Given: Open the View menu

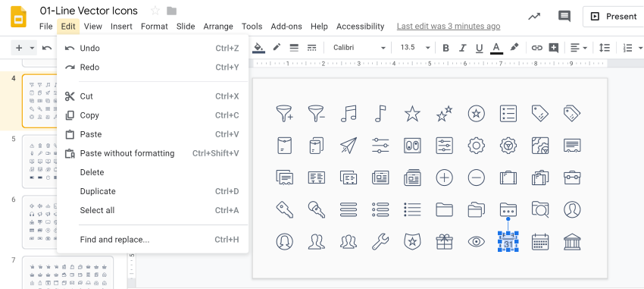Looking at the screenshot, I should [x=93, y=27].
